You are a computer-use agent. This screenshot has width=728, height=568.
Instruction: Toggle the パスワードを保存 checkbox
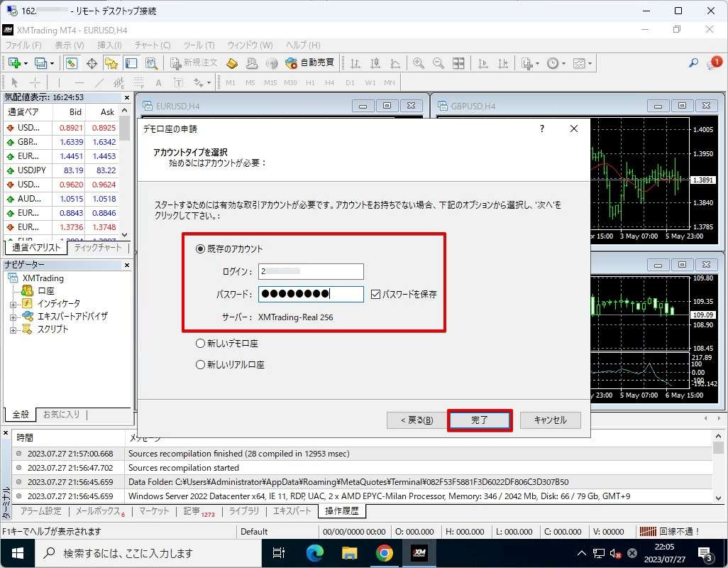tap(375, 294)
